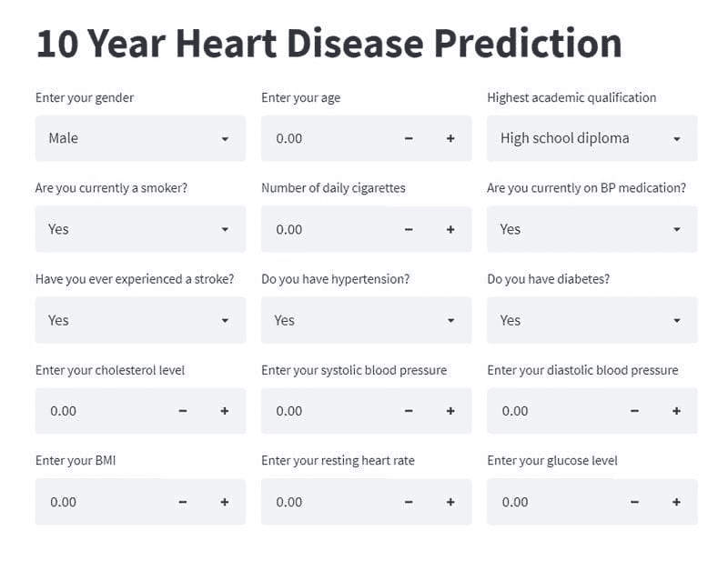Increase diastolic blood pressure value

pyautogui.click(x=676, y=411)
